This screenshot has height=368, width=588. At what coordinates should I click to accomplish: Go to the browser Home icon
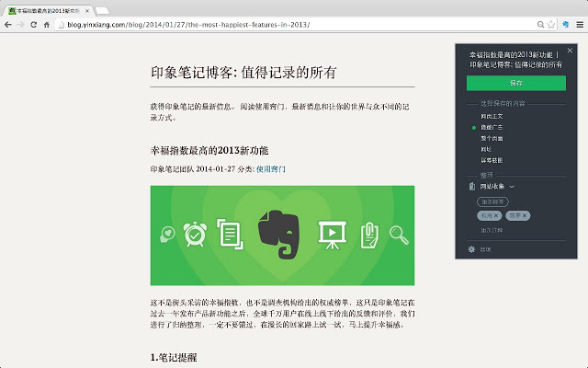point(47,25)
